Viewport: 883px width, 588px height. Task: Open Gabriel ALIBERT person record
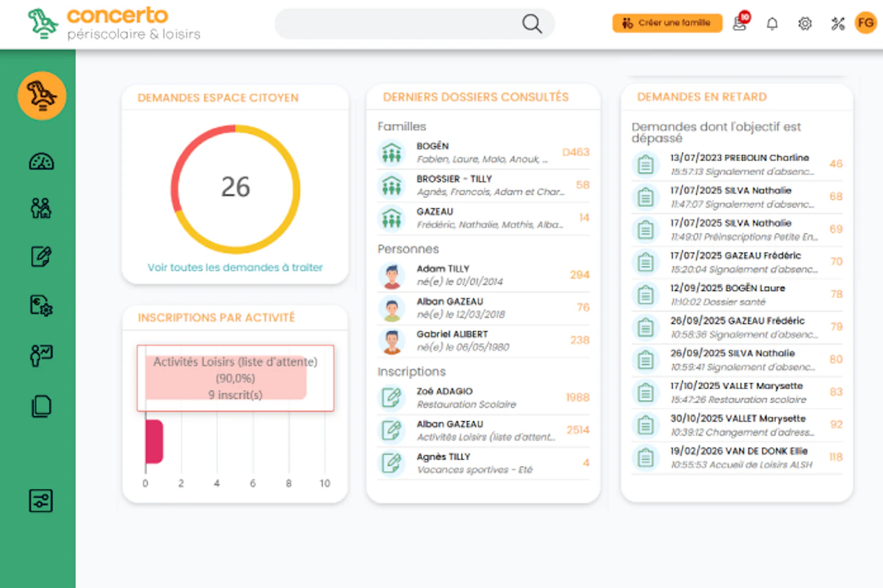(484, 341)
